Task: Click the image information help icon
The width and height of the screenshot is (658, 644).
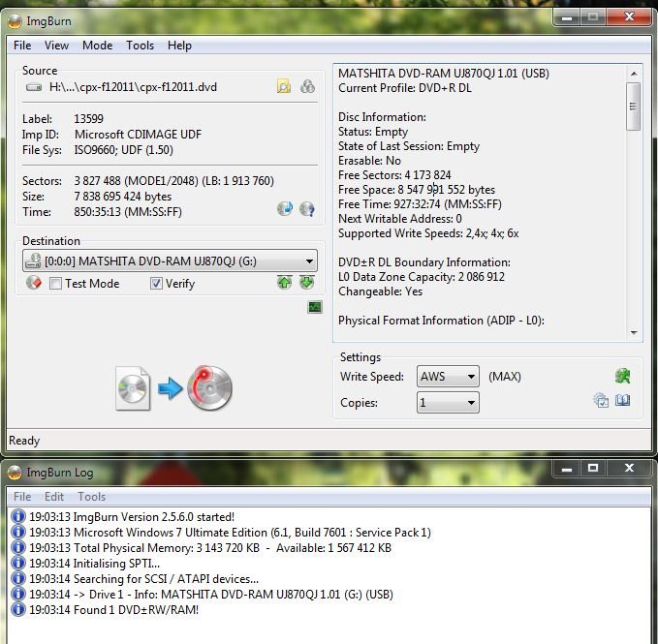Action: click(x=307, y=208)
